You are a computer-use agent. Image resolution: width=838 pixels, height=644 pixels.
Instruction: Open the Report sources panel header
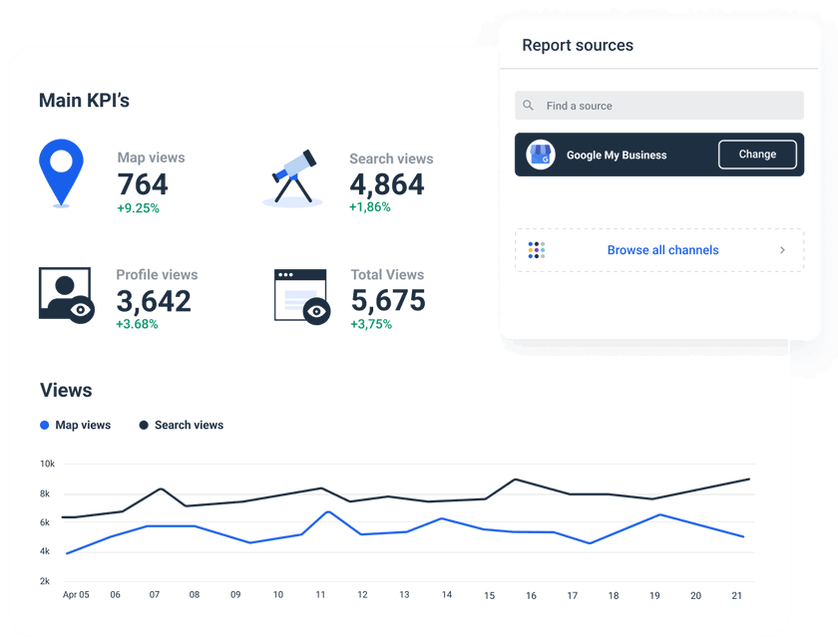pyautogui.click(x=579, y=45)
